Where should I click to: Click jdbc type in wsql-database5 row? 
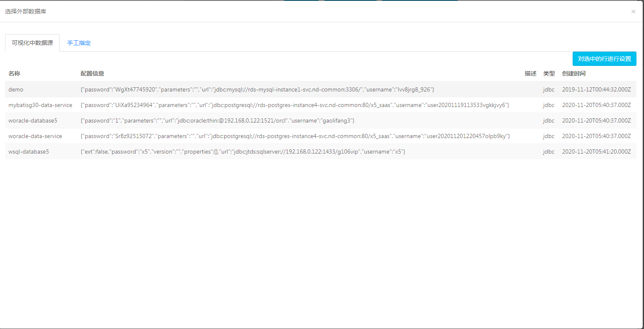coord(549,151)
